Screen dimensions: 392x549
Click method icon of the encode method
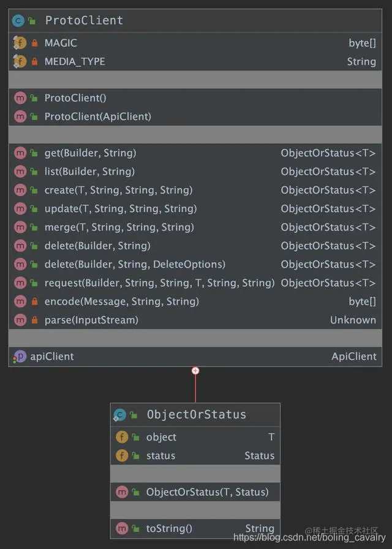click(20, 301)
